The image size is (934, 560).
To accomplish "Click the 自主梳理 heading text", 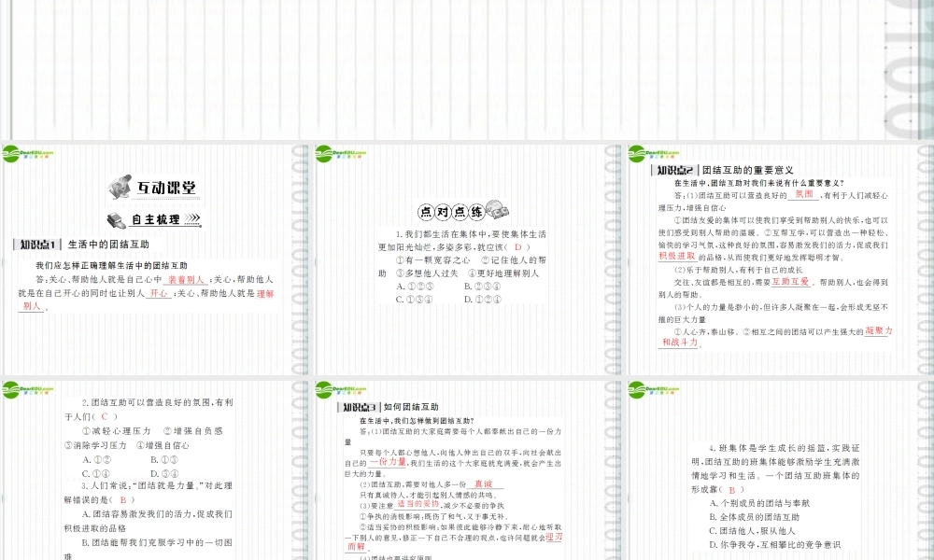I will 155,219.
